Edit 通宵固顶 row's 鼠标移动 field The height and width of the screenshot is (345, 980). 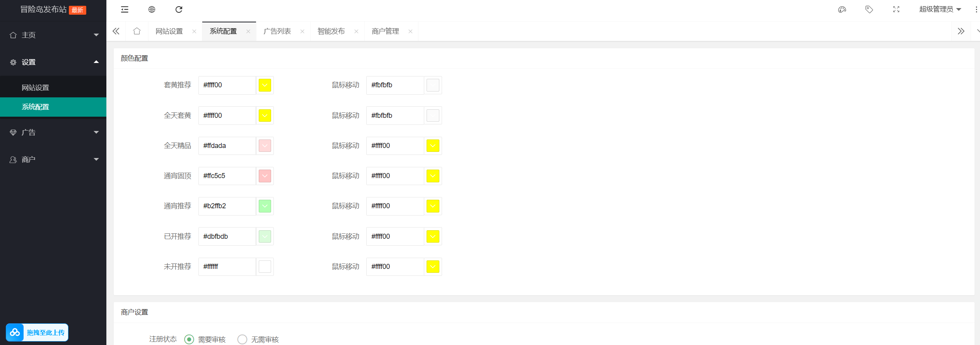[395, 176]
